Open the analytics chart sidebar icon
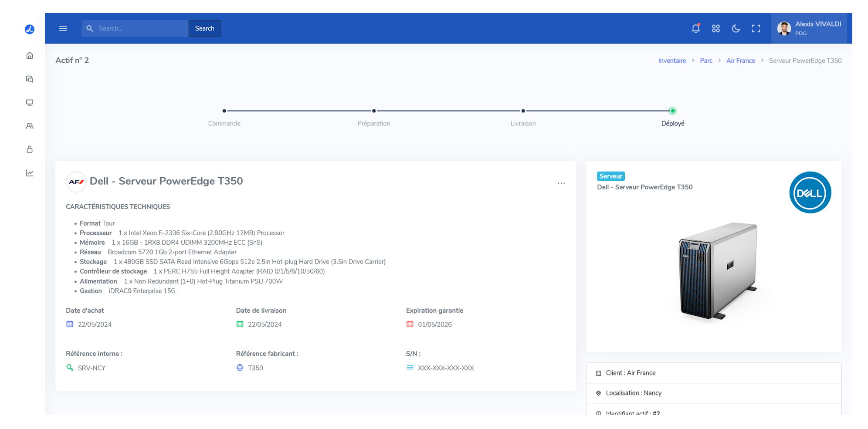Viewport: 868px width, 429px height. 30,173
